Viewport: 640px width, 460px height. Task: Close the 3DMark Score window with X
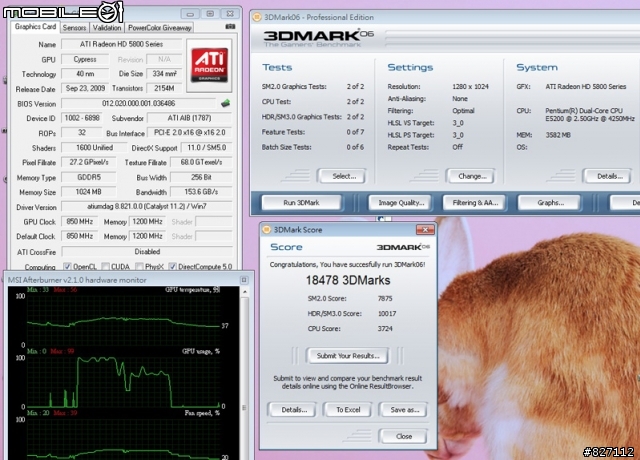pos(425,230)
